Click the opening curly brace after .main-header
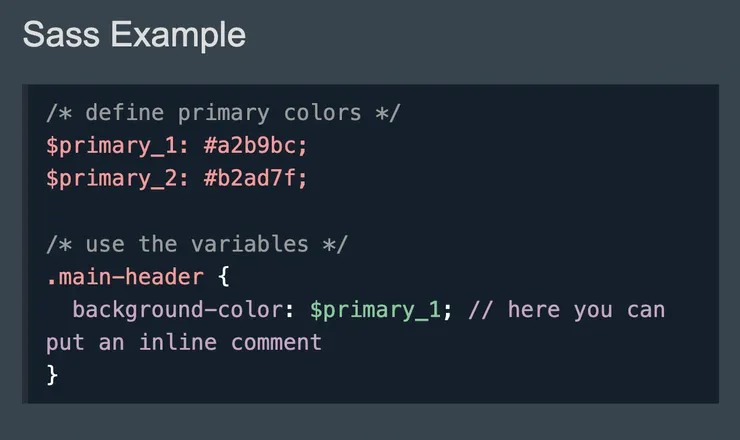This screenshot has height=440, width=740. [x=223, y=277]
